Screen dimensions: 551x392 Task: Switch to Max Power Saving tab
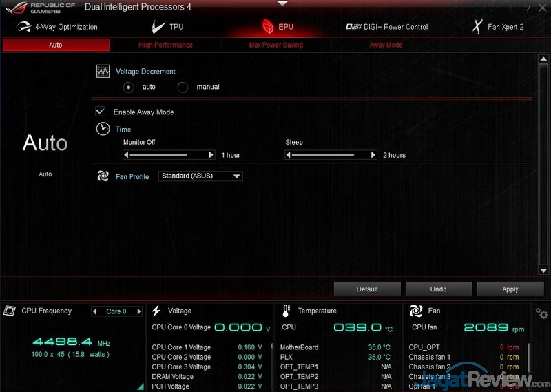(276, 45)
